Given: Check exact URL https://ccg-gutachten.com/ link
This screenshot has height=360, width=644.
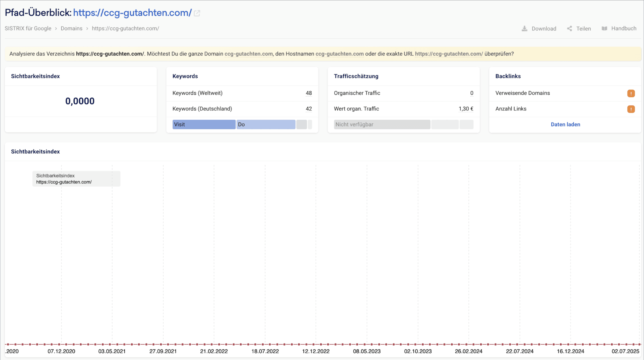Looking at the screenshot, I should point(449,54).
